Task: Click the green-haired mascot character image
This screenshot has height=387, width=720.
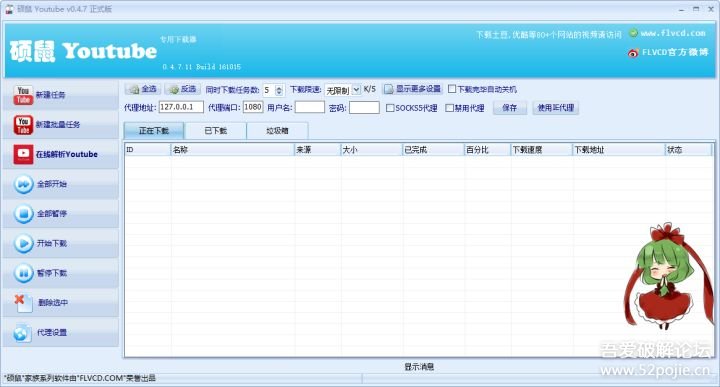Action: 668,276
